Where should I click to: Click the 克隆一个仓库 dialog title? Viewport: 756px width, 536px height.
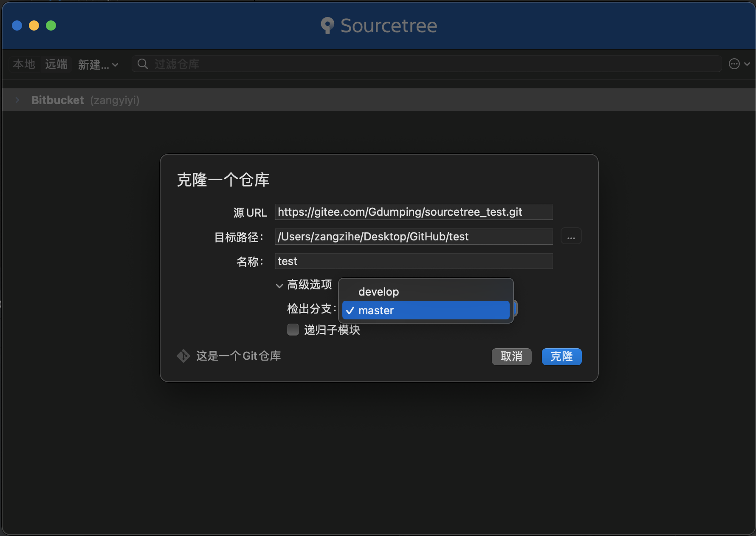223,180
